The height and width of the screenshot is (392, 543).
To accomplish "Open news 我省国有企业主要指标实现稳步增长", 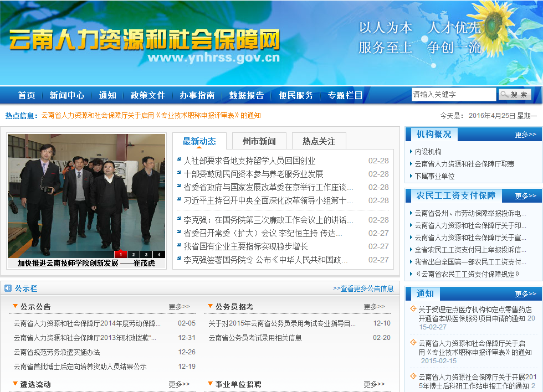I will [245, 246].
